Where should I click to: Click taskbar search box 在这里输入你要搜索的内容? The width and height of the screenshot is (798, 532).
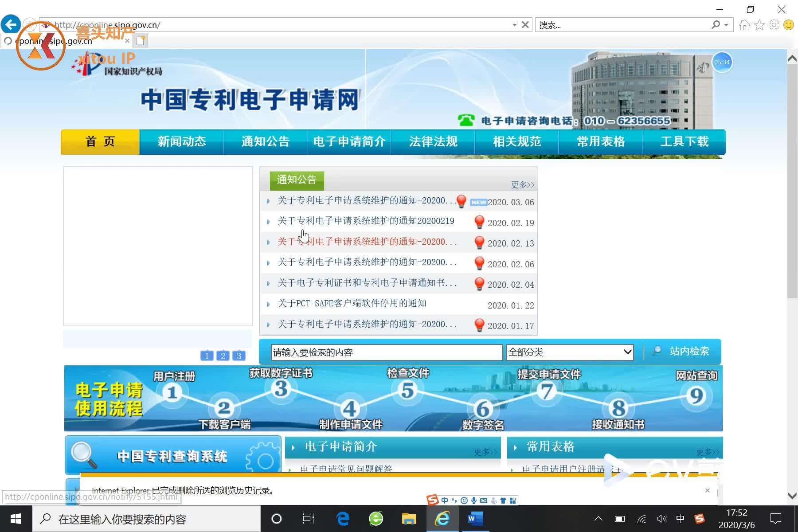pyautogui.click(x=146, y=519)
